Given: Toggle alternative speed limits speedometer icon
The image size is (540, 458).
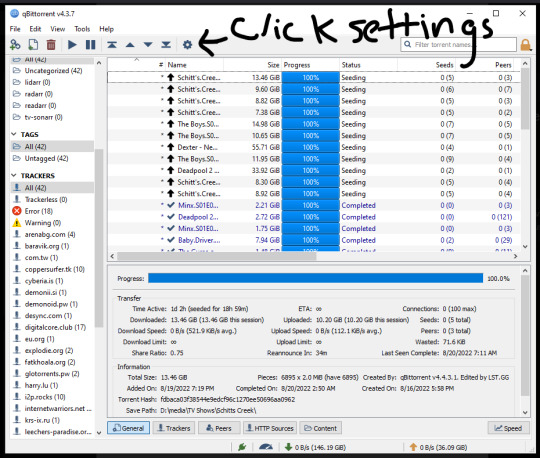Looking at the screenshot, I should coord(266,447).
